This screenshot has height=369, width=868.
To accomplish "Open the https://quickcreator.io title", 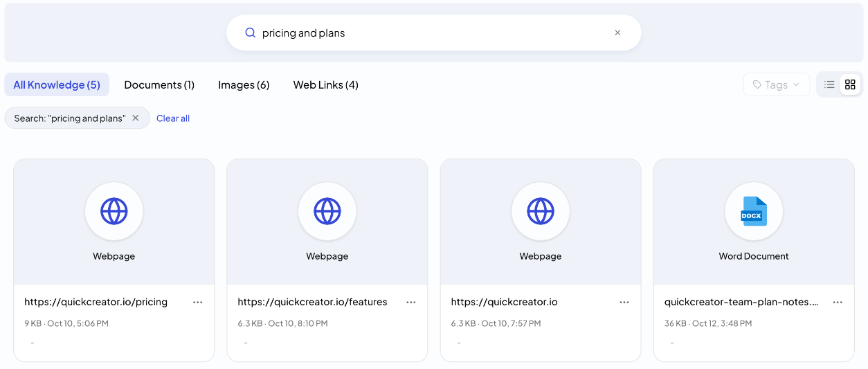I will coord(504,302).
